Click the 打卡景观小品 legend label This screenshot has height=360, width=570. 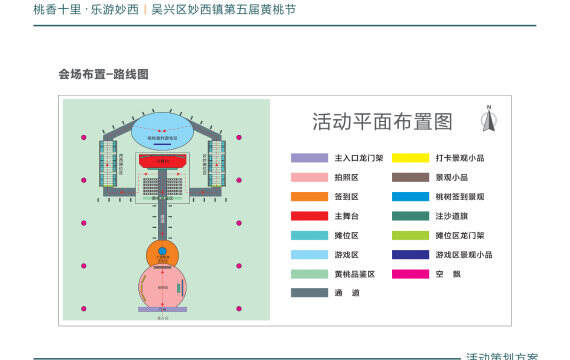(x=460, y=158)
